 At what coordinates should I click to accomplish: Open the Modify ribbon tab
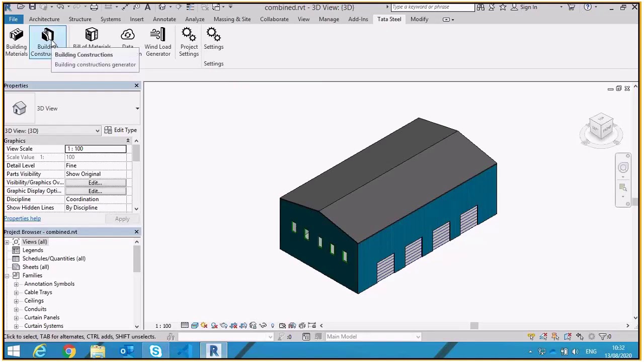tap(419, 19)
